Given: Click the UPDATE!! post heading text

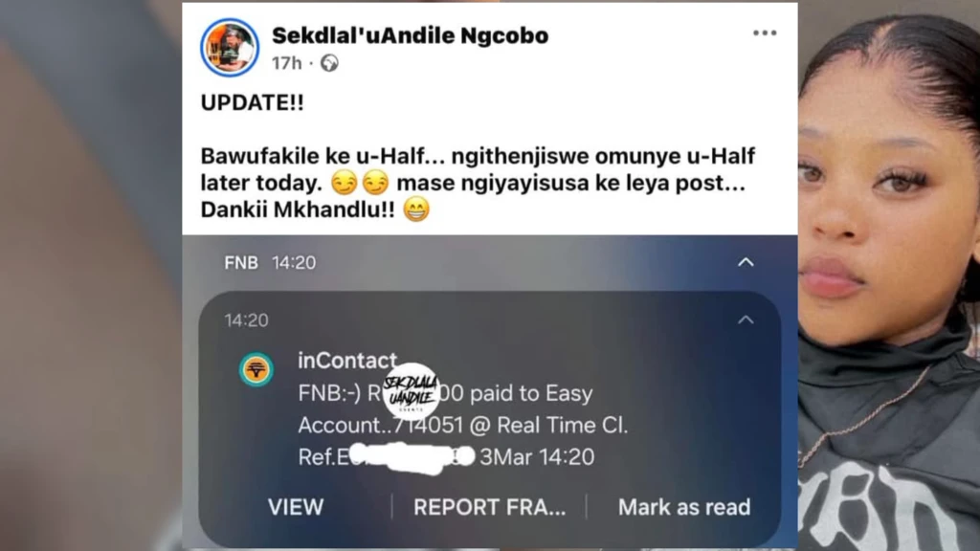Looking at the screenshot, I should click(253, 102).
